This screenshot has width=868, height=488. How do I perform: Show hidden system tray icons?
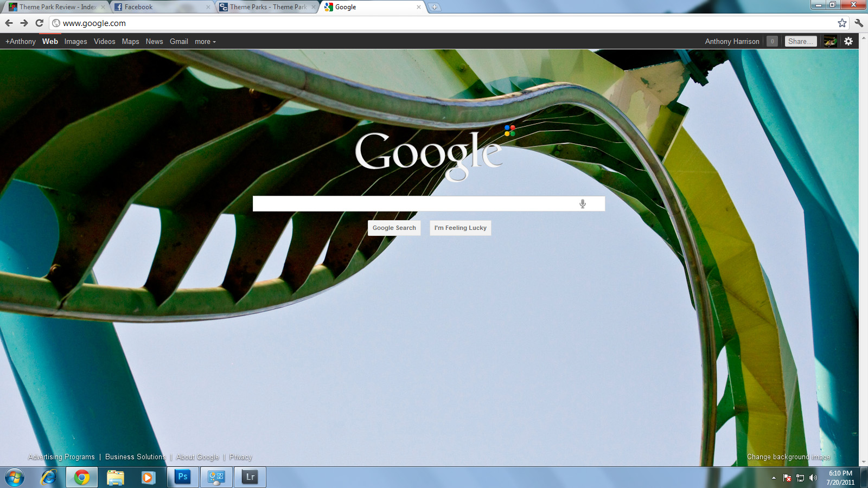click(774, 478)
